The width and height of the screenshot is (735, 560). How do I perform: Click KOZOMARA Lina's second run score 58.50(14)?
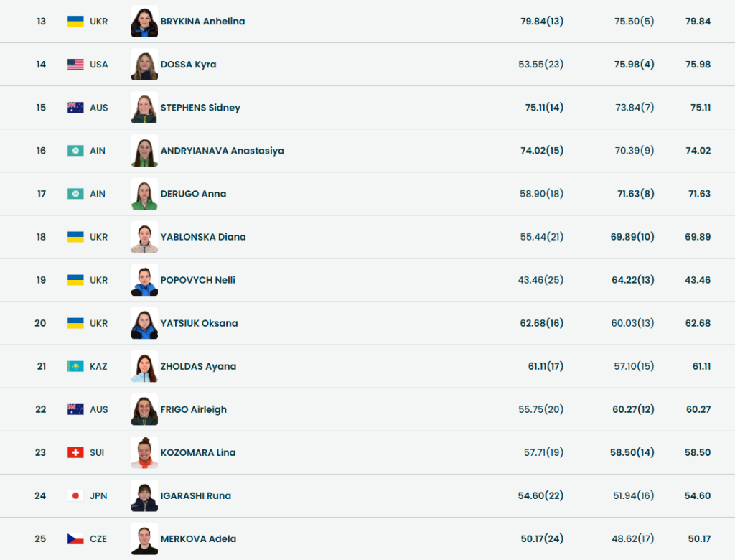pos(632,452)
